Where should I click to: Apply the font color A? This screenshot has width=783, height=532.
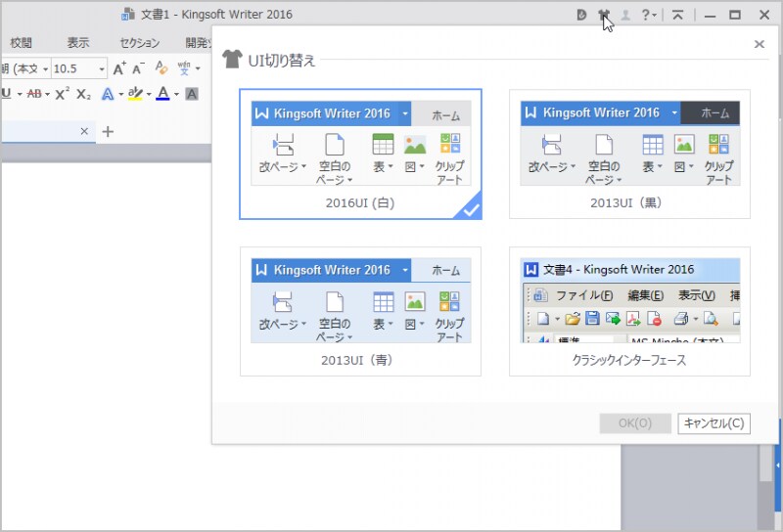pyautogui.click(x=162, y=93)
